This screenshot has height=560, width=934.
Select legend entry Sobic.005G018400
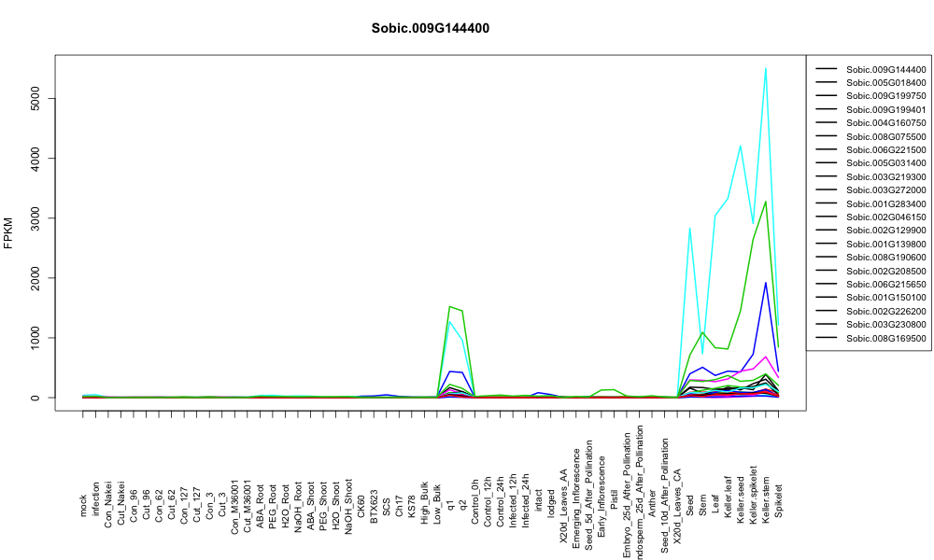[x=870, y=83]
